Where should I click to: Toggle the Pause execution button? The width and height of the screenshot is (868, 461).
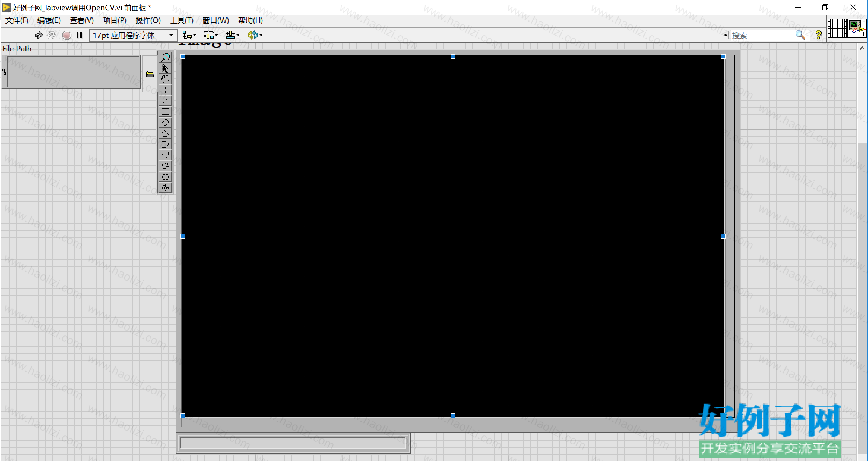[80, 35]
